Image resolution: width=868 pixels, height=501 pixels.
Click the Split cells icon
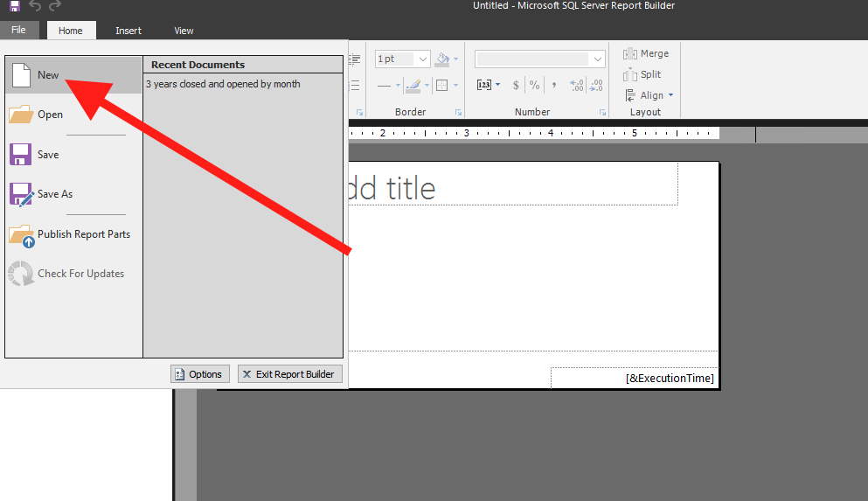point(643,74)
